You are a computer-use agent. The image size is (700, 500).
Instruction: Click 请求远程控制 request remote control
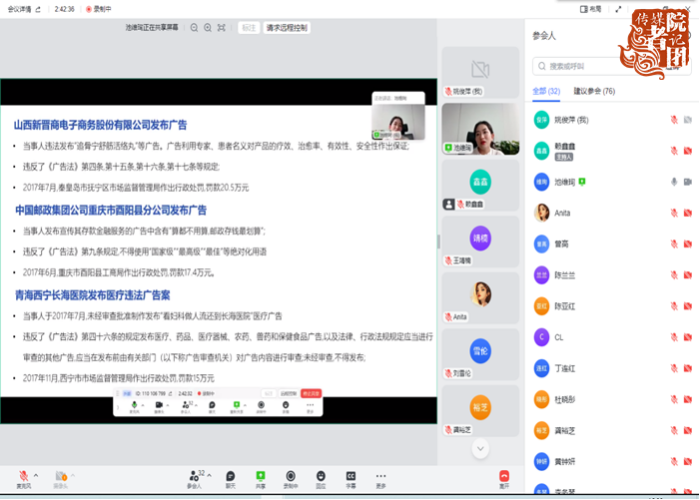[287, 28]
